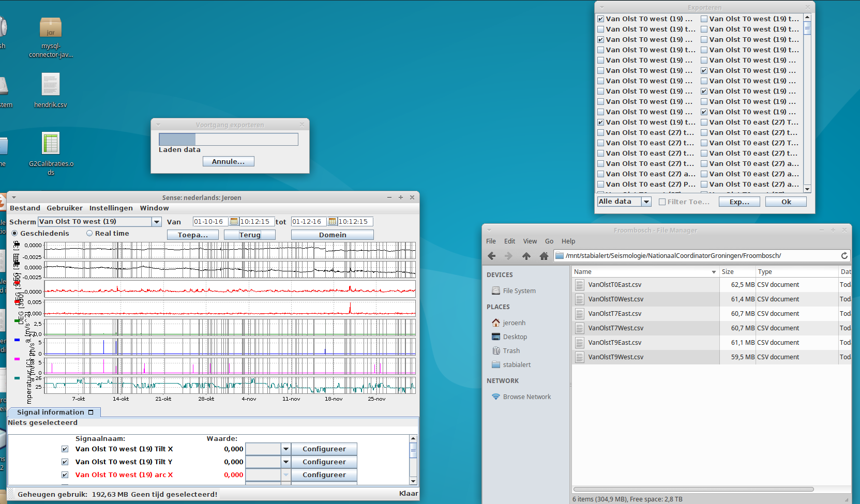Click the file icon of VanOlstT0West.csv
This screenshot has width=860, height=504.
click(580, 299)
